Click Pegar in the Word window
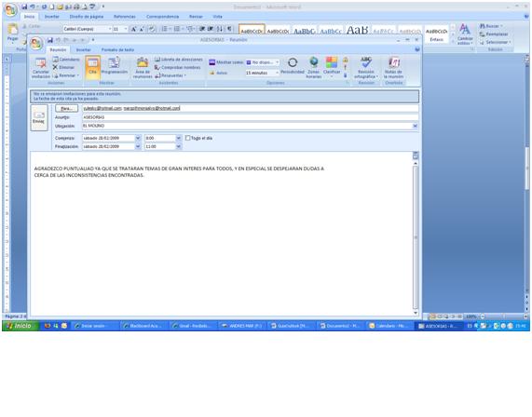 pos(12,33)
